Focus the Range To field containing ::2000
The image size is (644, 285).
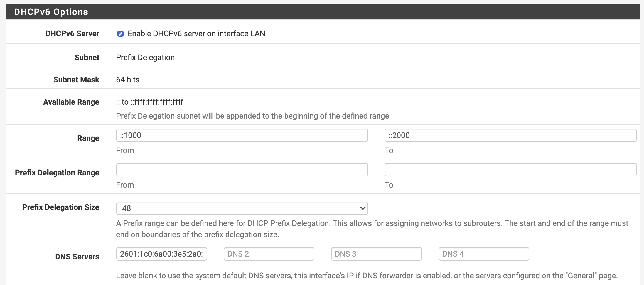pos(510,135)
